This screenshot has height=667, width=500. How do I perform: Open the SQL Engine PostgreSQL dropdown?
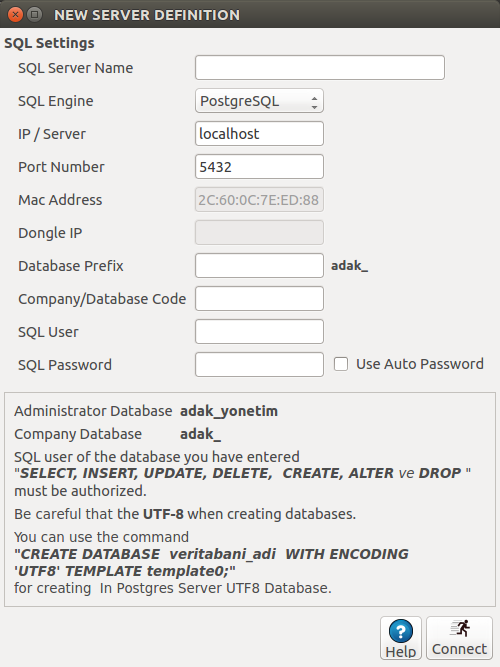[x=259, y=101]
